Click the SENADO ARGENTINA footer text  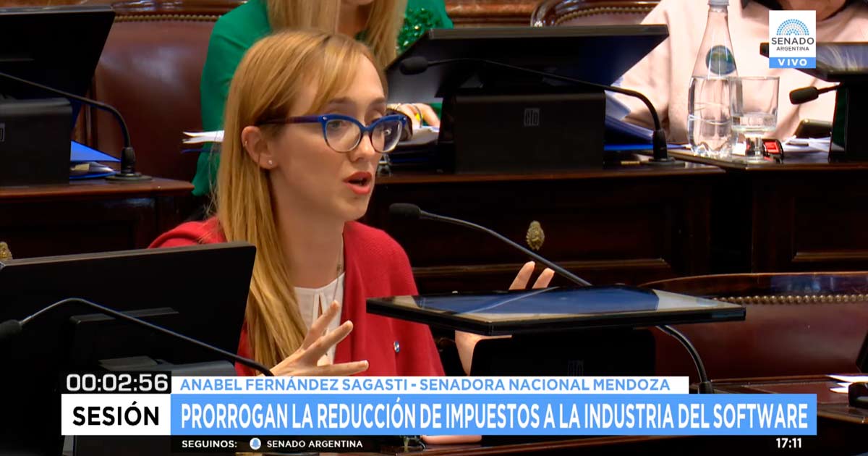(x=315, y=444)
